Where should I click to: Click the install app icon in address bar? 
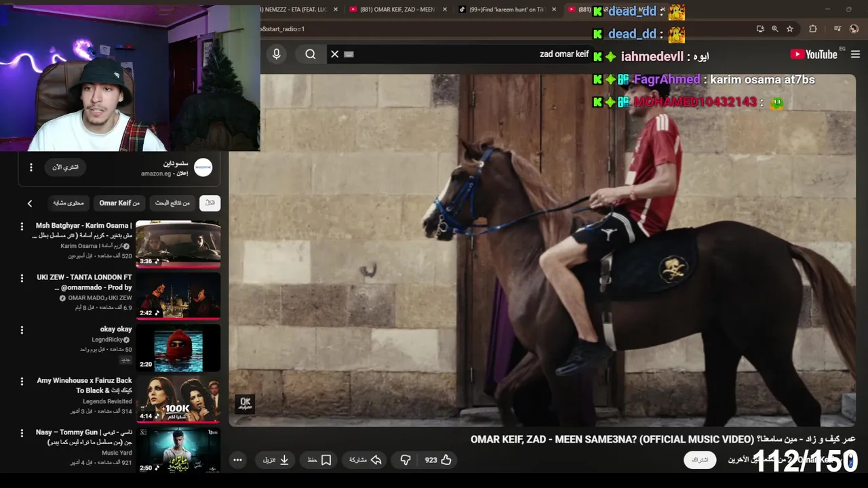click(760, 29)
